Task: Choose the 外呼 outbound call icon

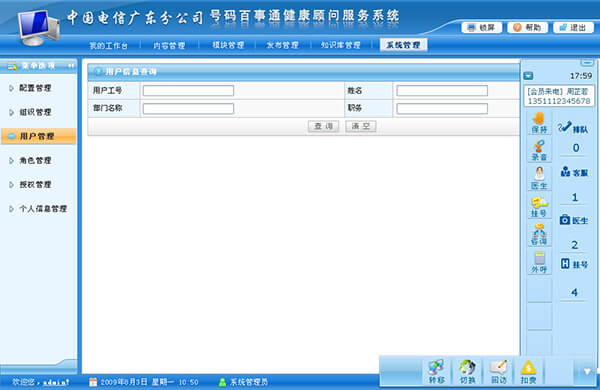Action: (x=539, y=262)
